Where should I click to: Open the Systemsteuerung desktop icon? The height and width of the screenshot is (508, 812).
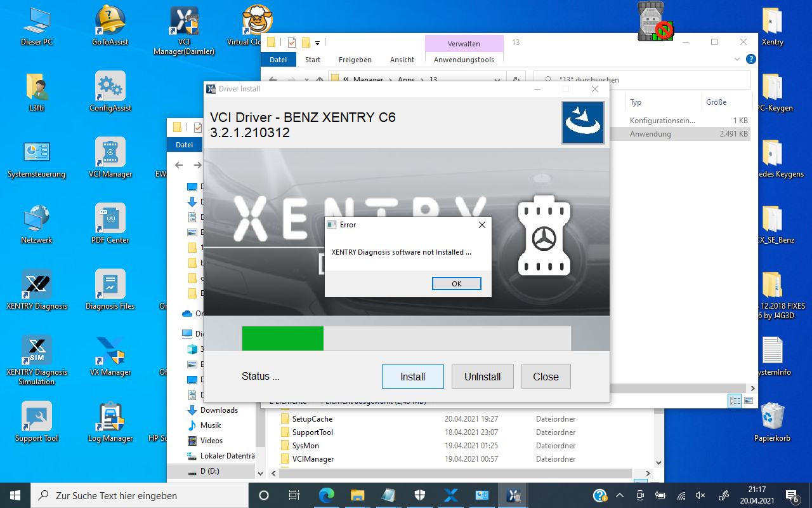coord(37,157)
